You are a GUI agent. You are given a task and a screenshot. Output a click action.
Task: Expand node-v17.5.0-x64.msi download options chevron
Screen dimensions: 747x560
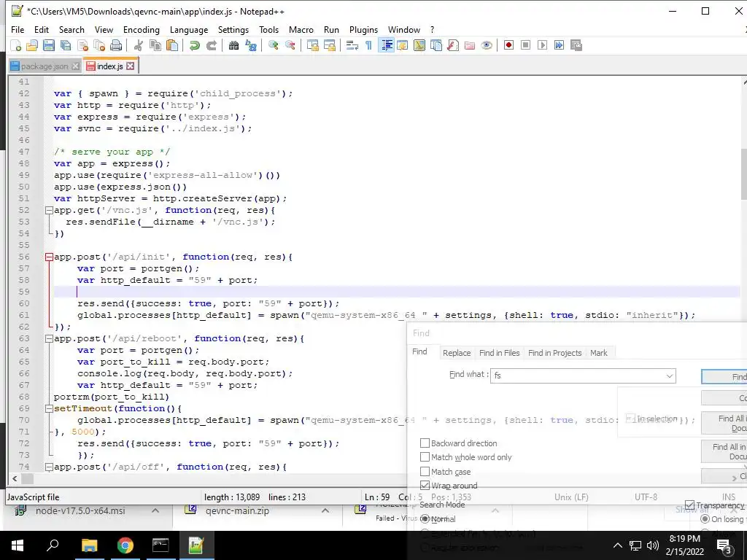tap(155, 510)
